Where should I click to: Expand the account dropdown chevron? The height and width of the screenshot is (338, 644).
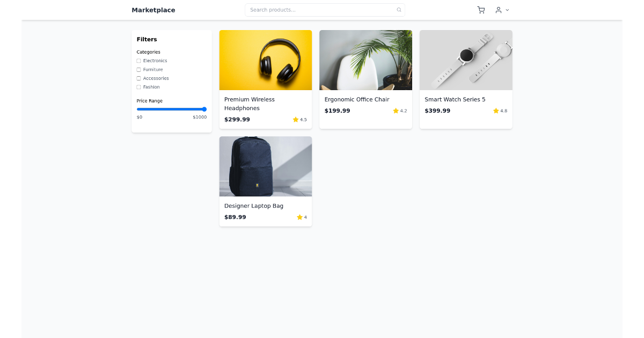[507, 10]
